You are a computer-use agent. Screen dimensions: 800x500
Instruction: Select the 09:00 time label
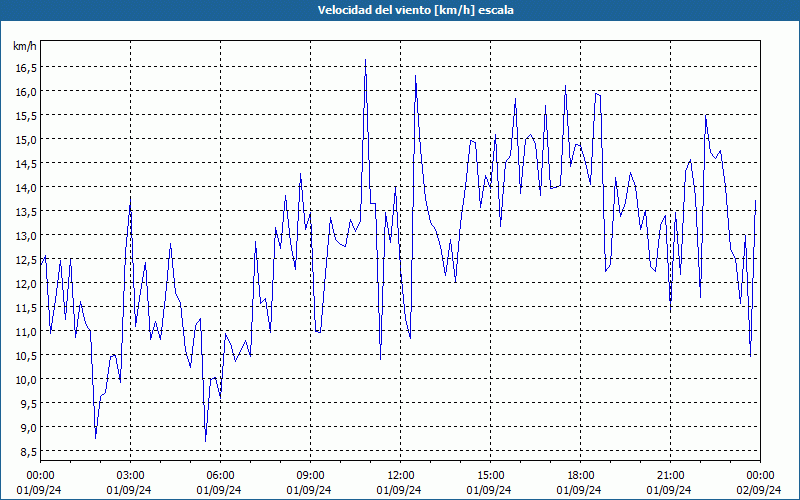point(310,476)
